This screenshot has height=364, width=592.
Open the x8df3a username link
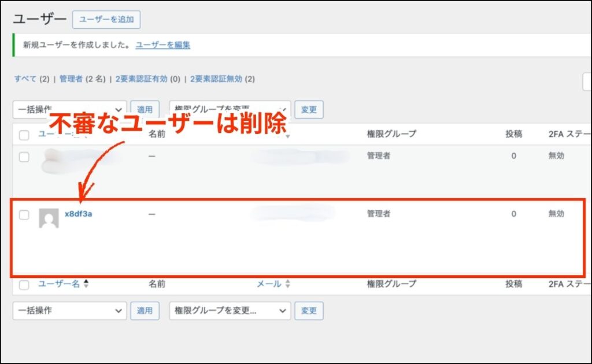pos(79,214)
